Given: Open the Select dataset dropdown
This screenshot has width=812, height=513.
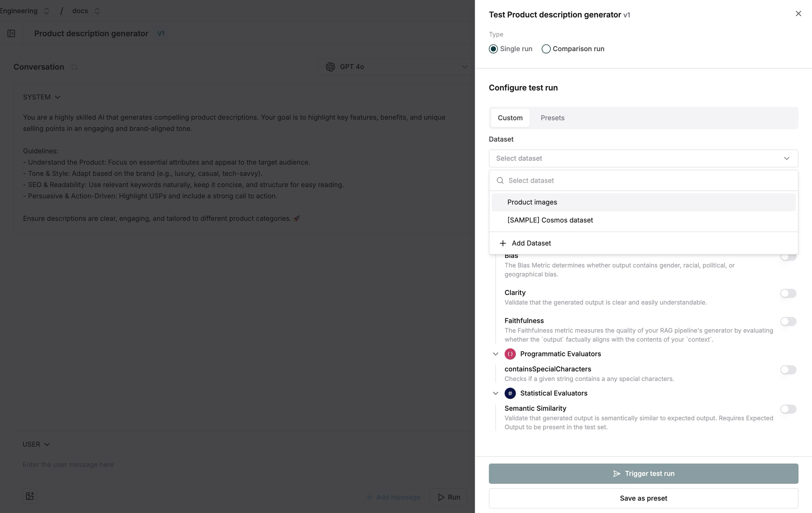Looking at the screenshot, I should tap(643, 158).
